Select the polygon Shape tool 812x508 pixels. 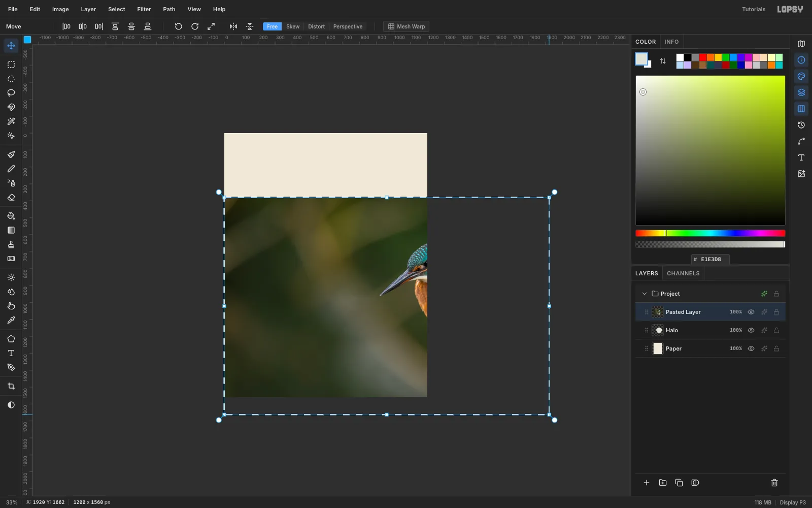click(11, 339)
